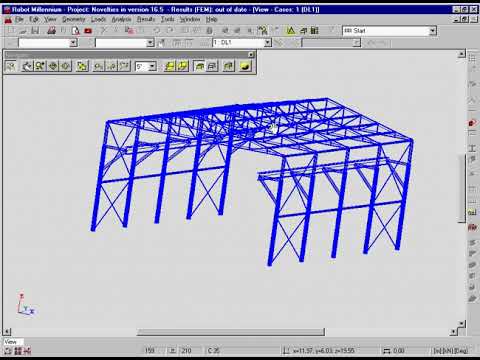Click the red icon in right sidebar
This screenshot has height=360, width=480.
[472, 123]
